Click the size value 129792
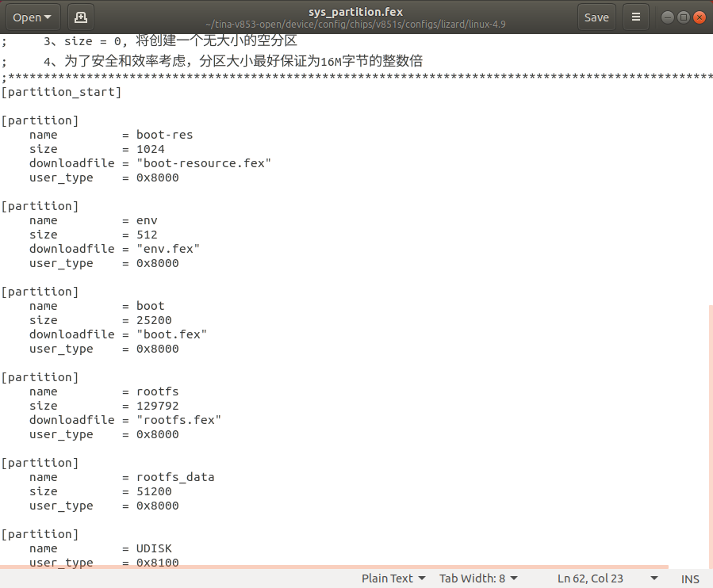 (x=158, y=406)
